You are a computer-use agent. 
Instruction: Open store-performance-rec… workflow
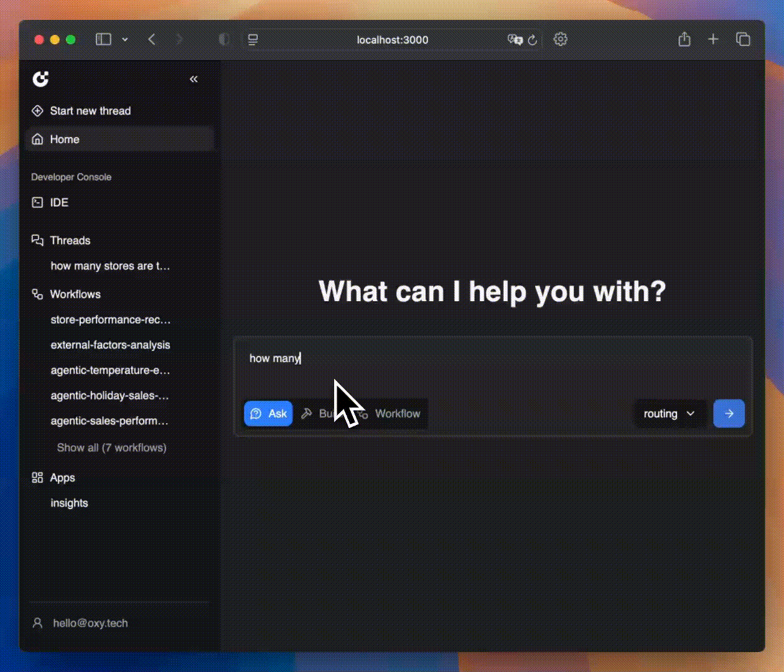tap(111, 319)
